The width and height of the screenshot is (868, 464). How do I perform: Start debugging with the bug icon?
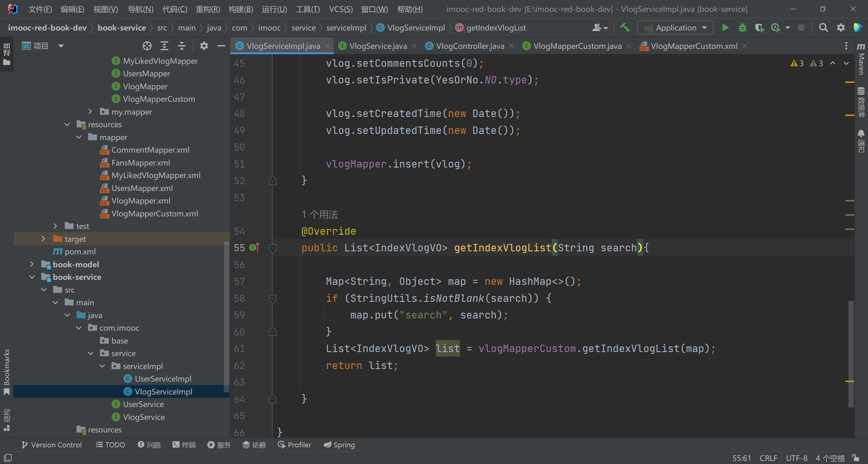(742, 27)
